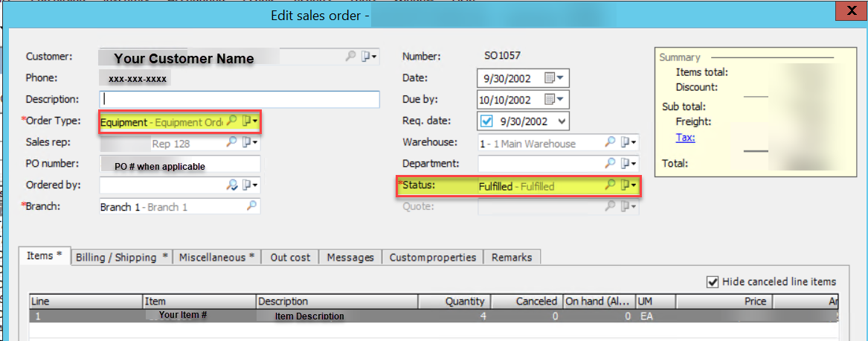Click the Price column header

point(724,301)
